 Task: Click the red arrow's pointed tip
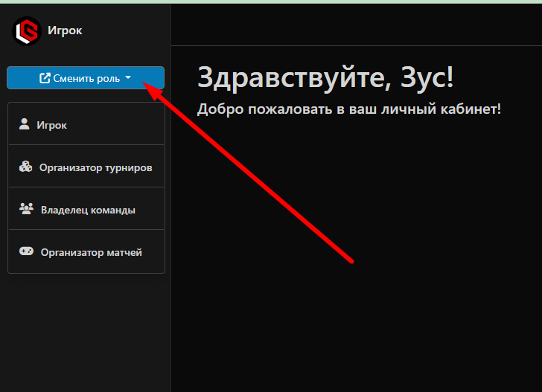144,86
